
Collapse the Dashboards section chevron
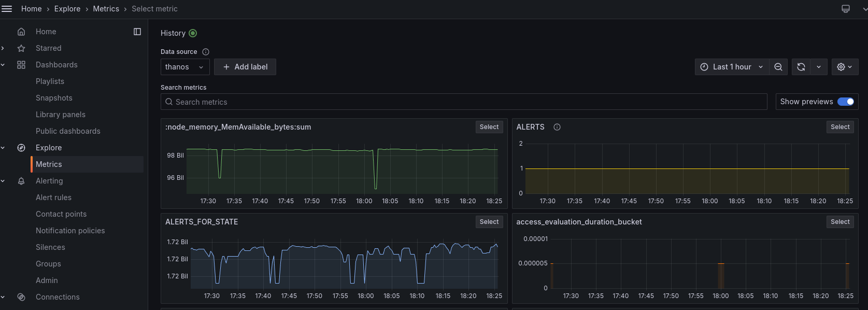[3, 65]
